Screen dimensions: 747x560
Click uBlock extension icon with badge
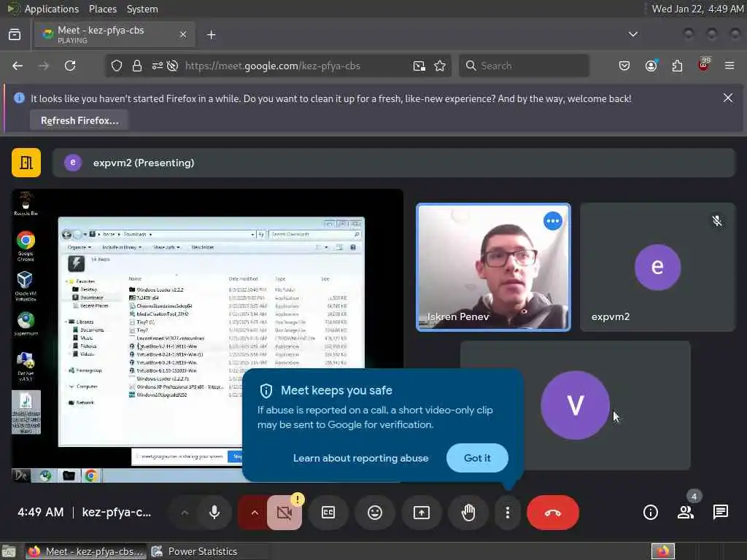(x=704, y=65)
